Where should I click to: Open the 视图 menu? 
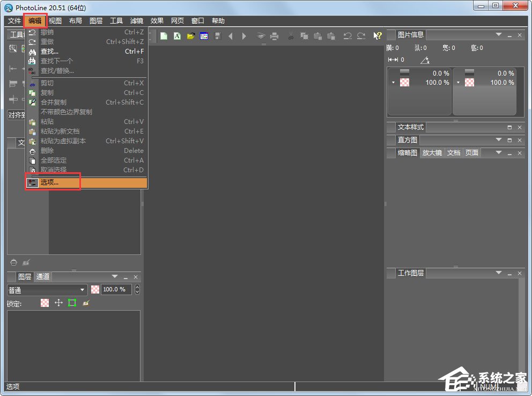click(55, 21)
